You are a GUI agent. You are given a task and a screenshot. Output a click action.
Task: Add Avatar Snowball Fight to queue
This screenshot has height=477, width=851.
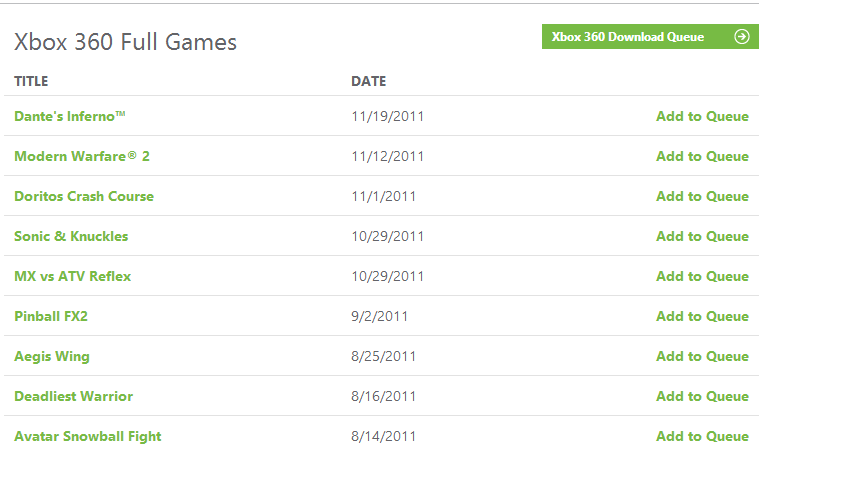(702, 437)
